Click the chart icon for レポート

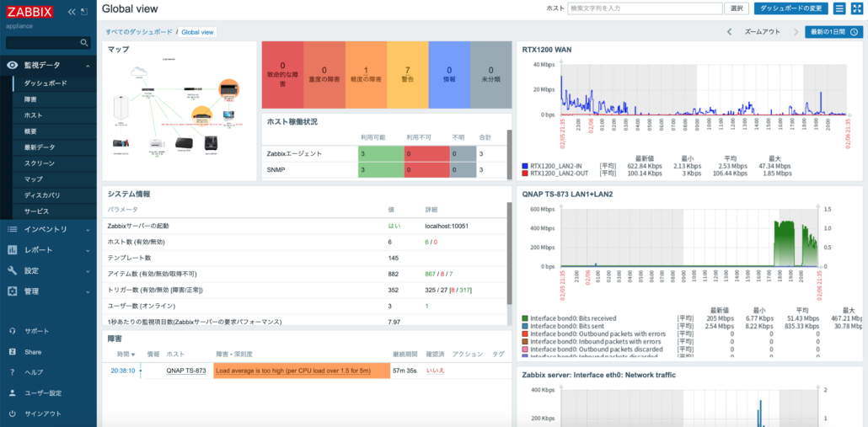point(12,250)
